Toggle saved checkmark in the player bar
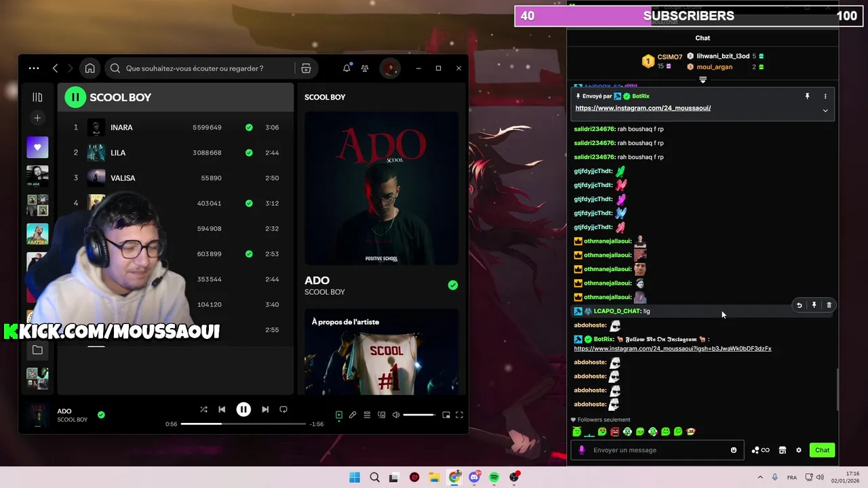This screenshot has height=488, width=868. point(101,415)
